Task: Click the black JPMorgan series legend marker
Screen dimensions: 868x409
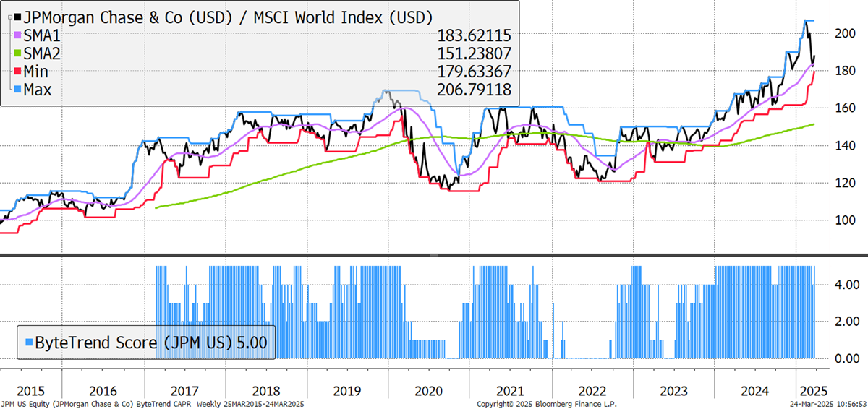Action: (18, 16)
